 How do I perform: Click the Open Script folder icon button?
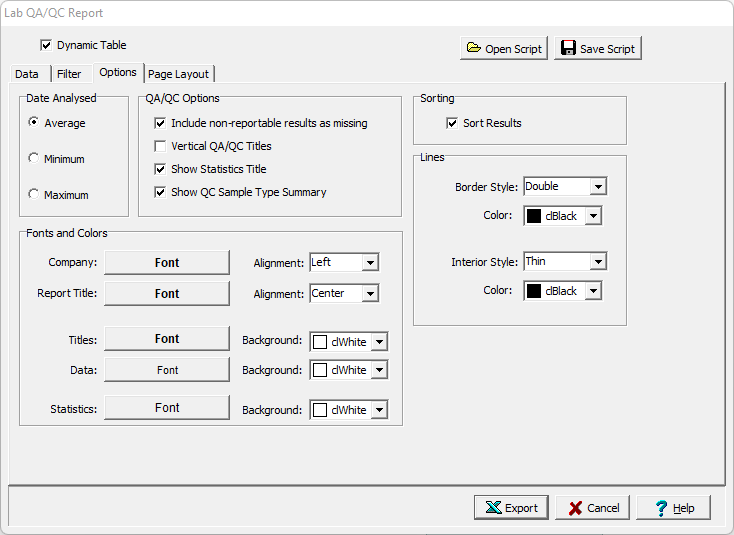504,48
